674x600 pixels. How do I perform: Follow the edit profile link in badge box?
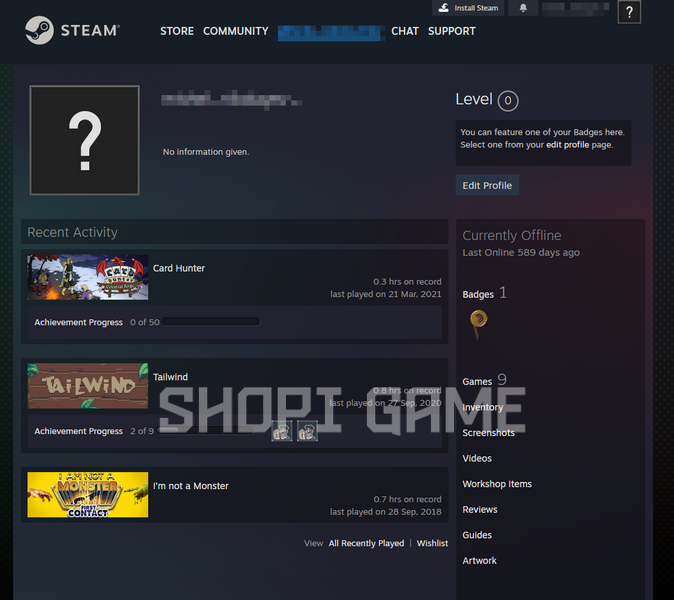567,145
